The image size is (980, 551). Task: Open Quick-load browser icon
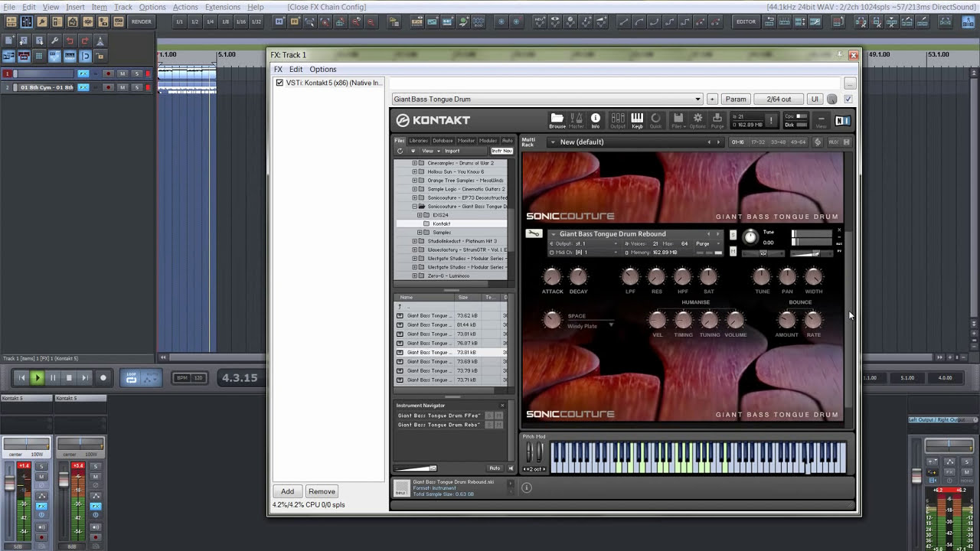click(x=655, y=121)
